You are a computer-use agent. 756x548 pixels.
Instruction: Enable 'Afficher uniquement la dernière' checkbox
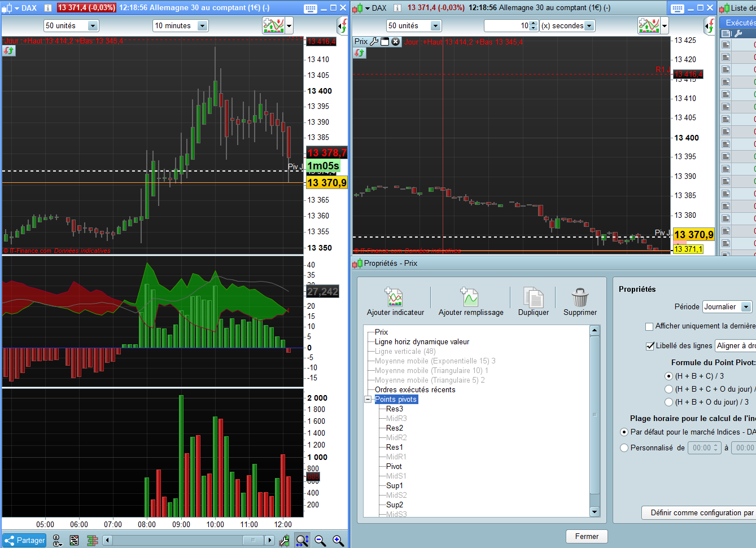649,326
